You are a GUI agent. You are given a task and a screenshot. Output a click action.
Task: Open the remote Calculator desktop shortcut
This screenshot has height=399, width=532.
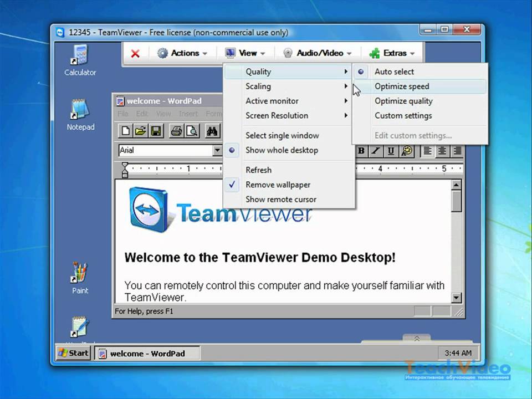(x=80, y=60)
